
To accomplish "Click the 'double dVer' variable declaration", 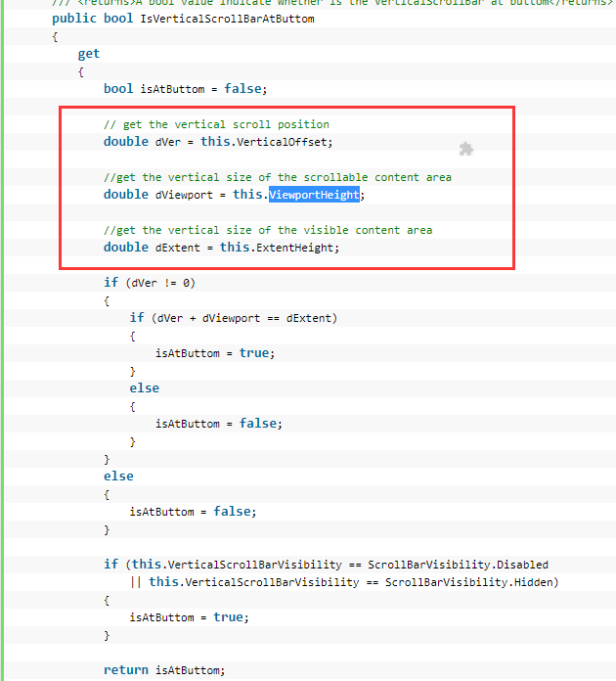I will click(142, 142).
